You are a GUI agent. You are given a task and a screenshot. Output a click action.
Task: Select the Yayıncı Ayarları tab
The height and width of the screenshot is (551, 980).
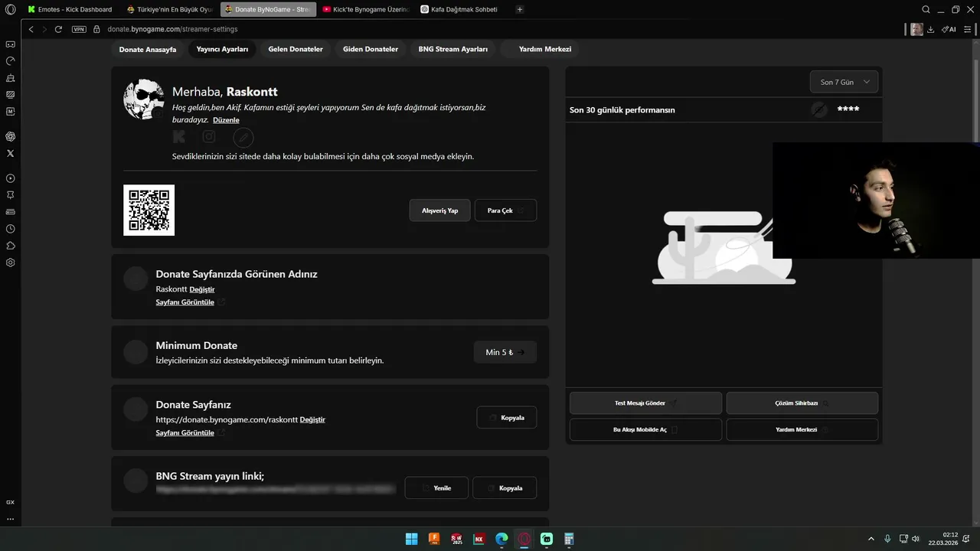[222, 49]
